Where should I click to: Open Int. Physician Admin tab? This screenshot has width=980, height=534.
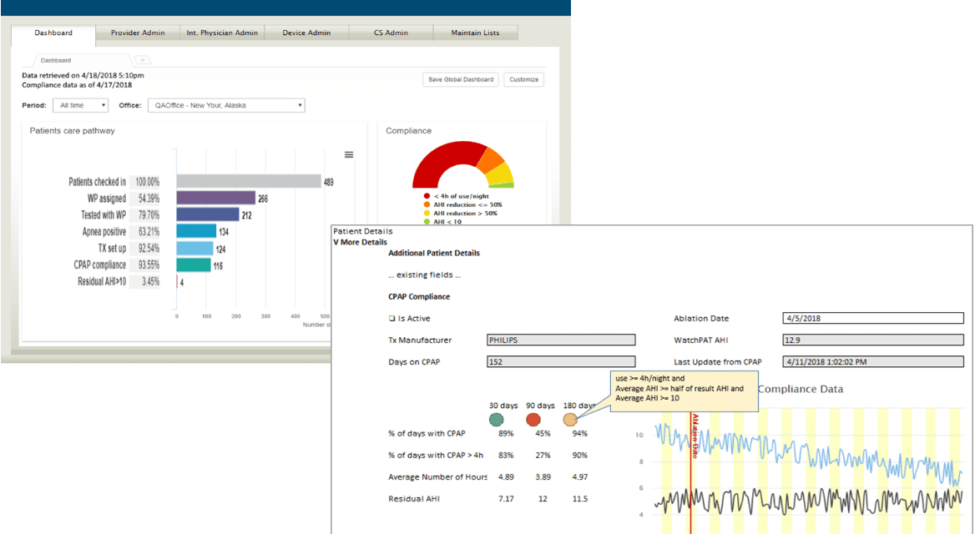[222, 33]
